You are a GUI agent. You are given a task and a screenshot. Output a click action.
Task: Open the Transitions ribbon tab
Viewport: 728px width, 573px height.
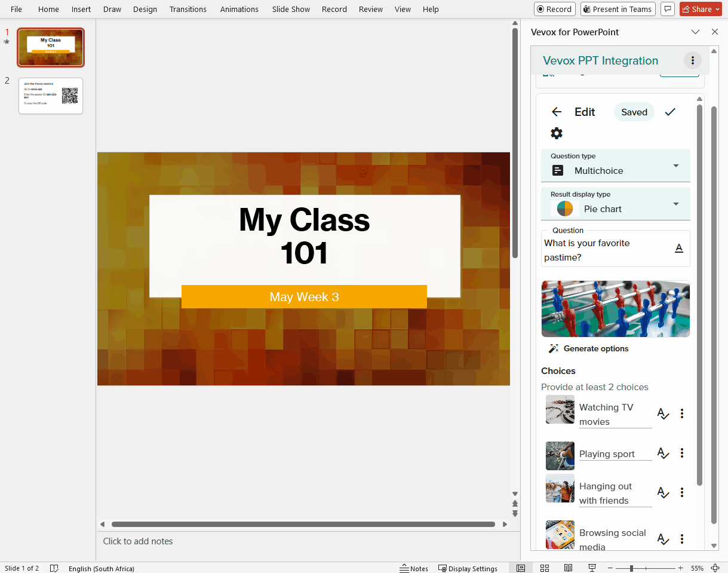tap(188, 9)
